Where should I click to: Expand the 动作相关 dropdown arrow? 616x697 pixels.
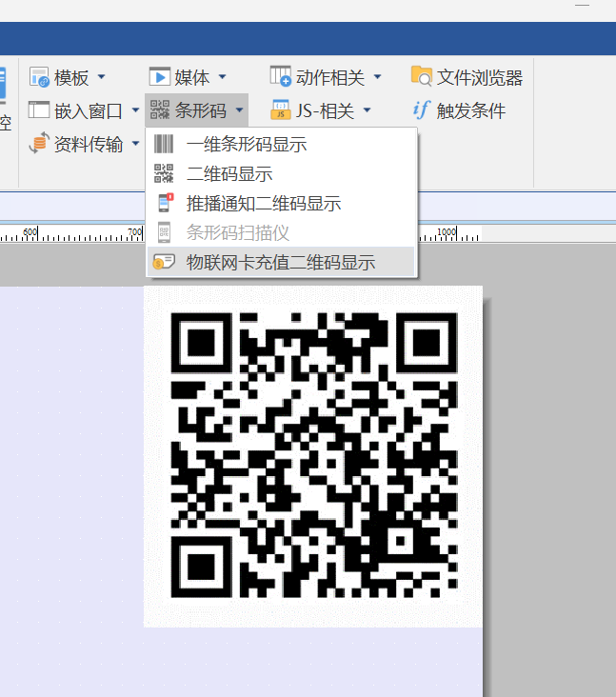(x=377, y=77)
